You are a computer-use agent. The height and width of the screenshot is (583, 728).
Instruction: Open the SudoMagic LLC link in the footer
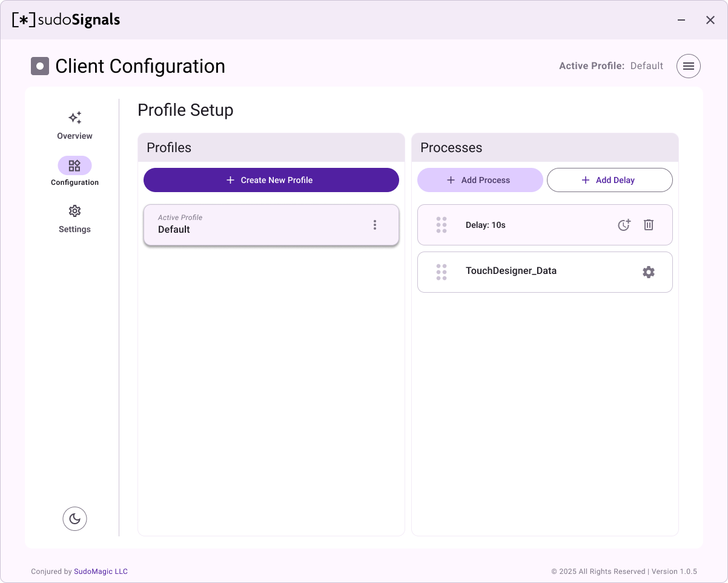click(x=101, y=571)
